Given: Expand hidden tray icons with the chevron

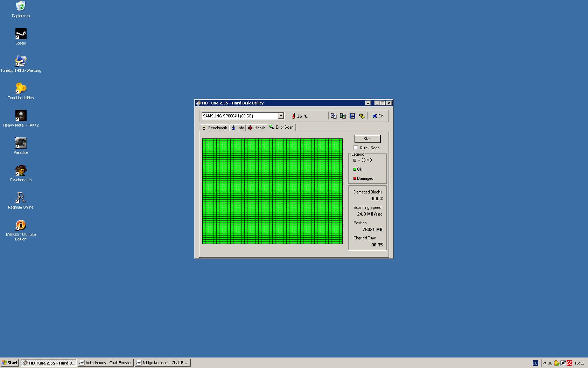Looking at the screenshot, I should pyautogui.click(x=545, y=363).
